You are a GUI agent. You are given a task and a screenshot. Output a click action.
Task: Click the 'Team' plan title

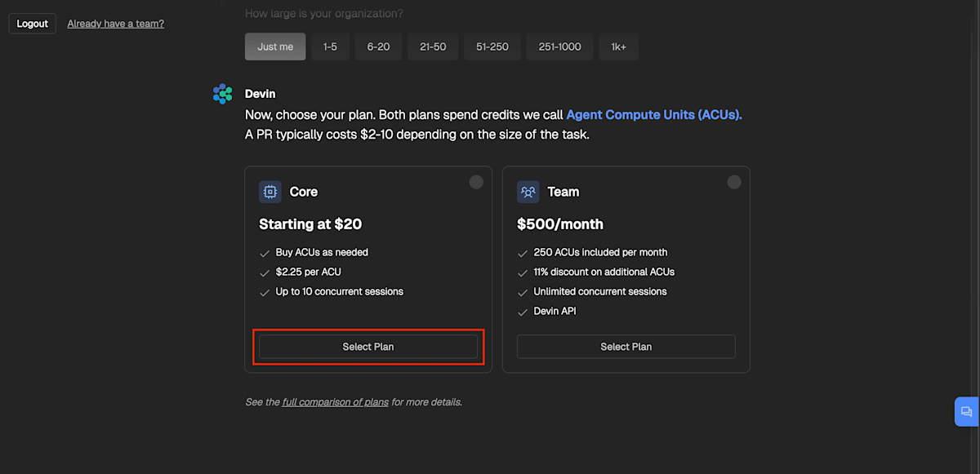click(563, 192)
